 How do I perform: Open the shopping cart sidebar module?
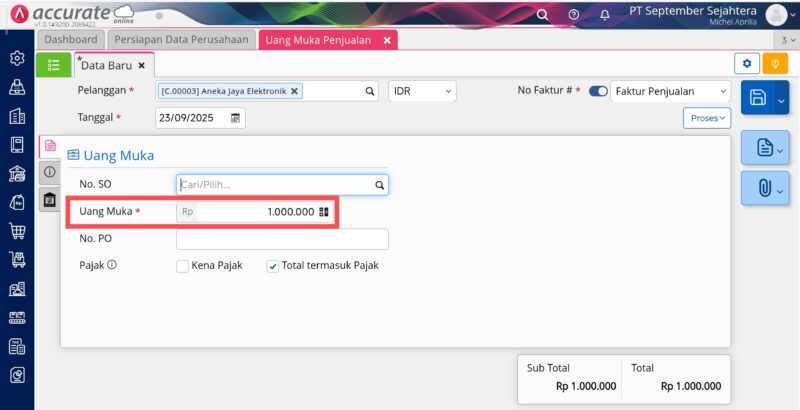(x=17, y=231)
